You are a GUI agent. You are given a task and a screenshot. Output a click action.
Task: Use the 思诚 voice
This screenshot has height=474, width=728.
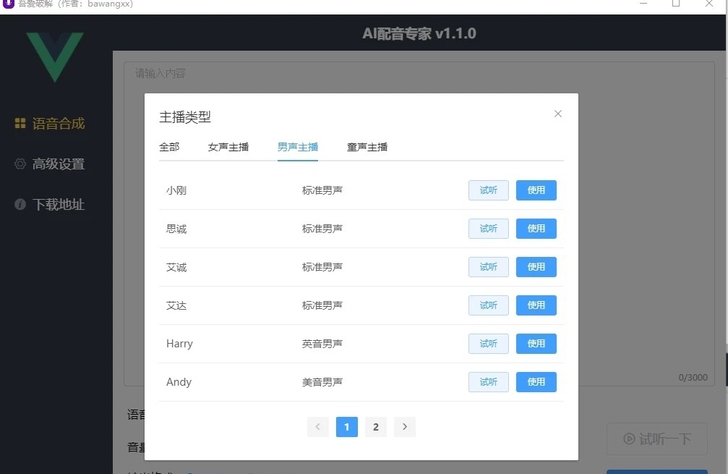536,228
